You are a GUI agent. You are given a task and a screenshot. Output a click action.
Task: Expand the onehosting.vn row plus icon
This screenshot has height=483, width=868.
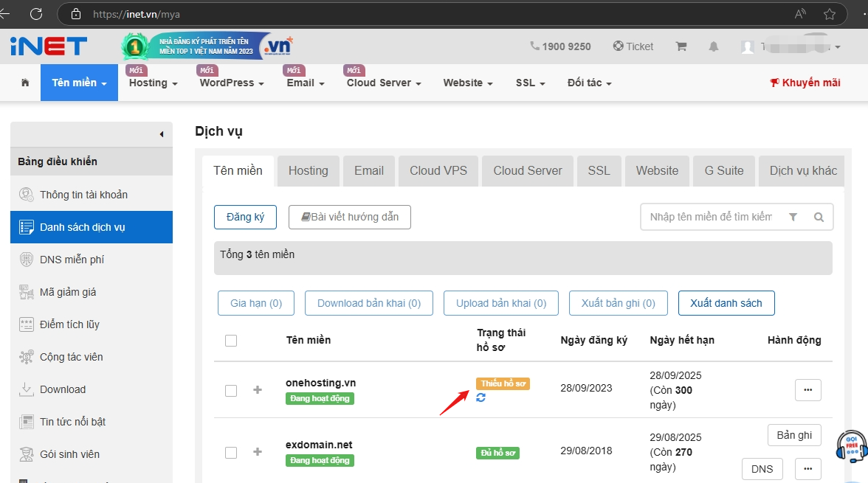pos(257,391)
